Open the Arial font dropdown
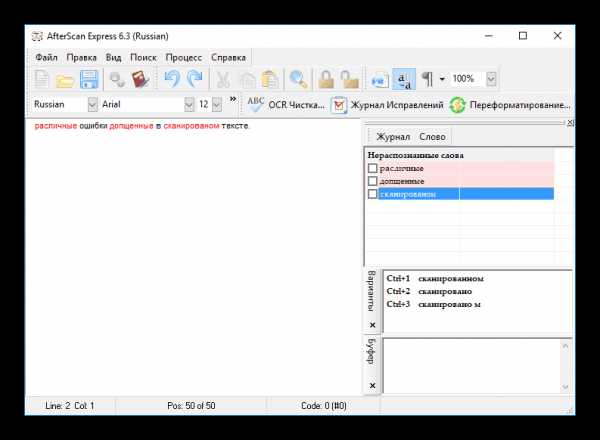This screenshot has width=600, height=440. tap(189, 104)
